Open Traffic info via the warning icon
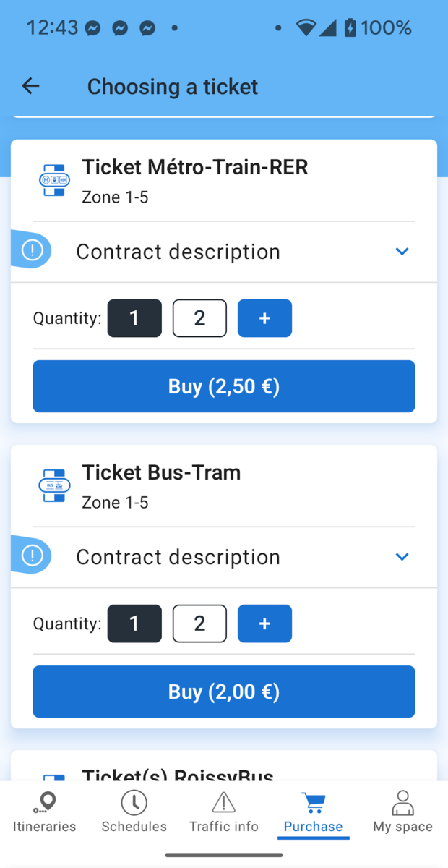This screenshot has height=868, width=448. pos(223,803)
